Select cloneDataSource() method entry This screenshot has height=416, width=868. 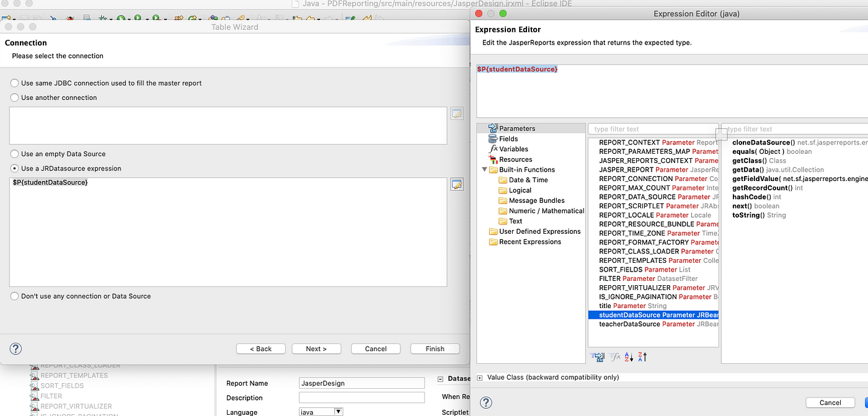pyautogui.click(x=800, y=143)
